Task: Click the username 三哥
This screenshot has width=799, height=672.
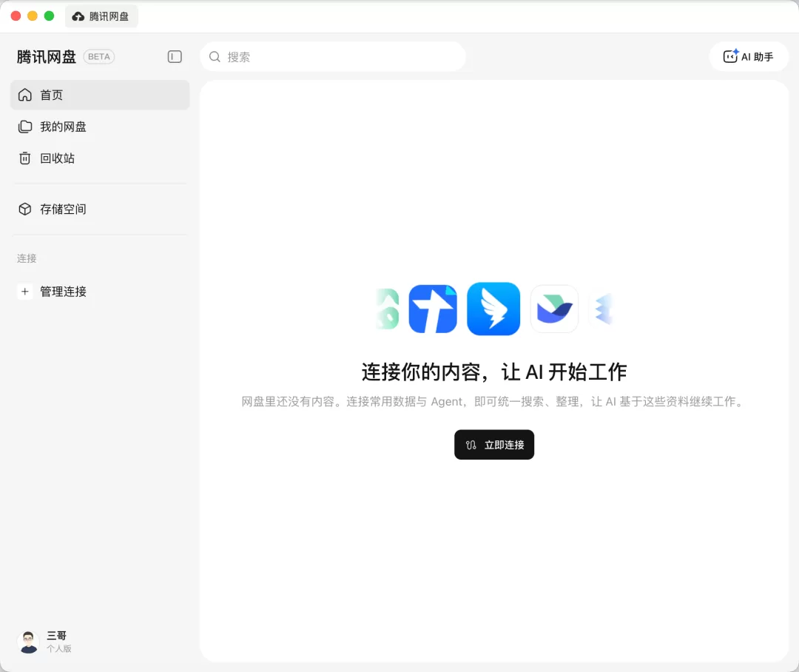Action: pos(56,635)
